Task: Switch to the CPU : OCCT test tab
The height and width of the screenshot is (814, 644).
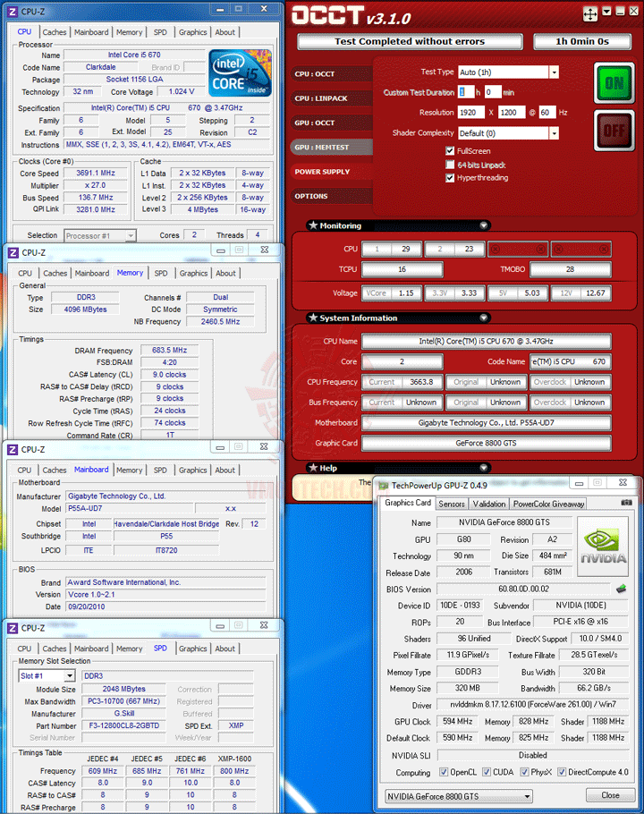Action: click(332, 74)
